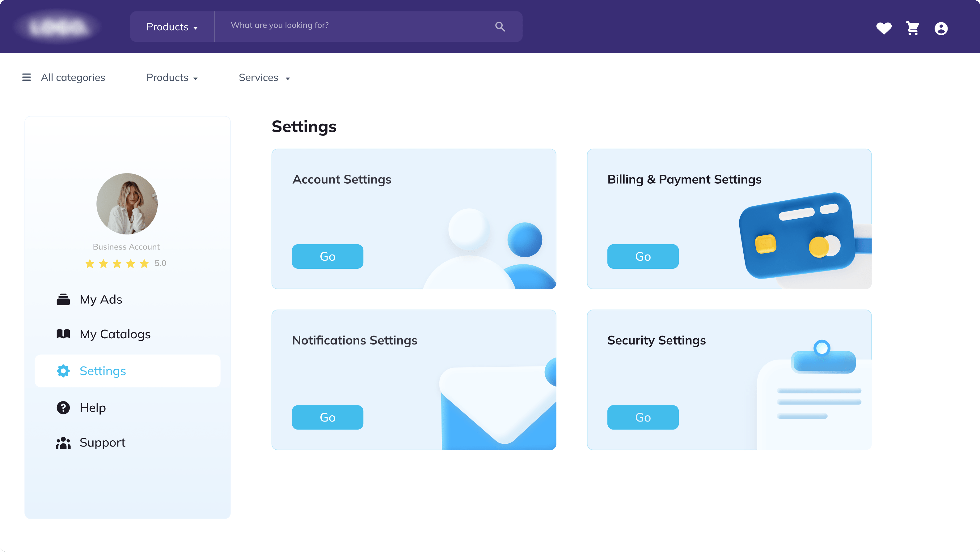This screenshot has height=552, width=980.
Task: Expand the Products menu in navigation bar
Action: click(172, 78)
